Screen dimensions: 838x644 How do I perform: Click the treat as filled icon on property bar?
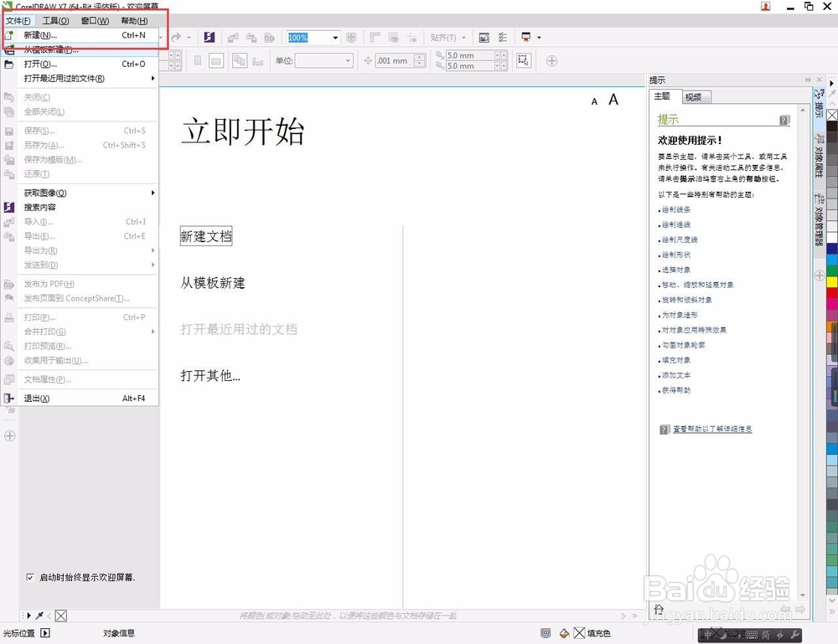523,60
